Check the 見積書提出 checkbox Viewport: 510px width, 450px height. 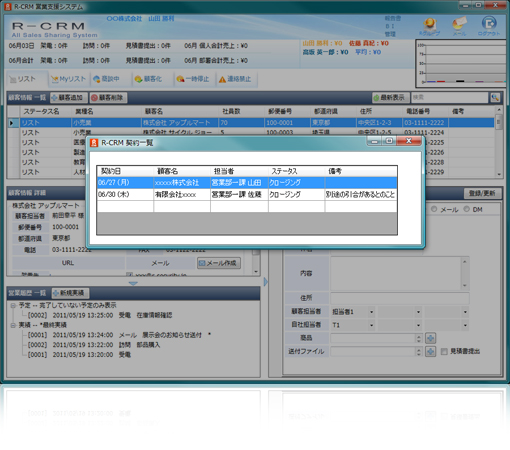coord(444,352)
